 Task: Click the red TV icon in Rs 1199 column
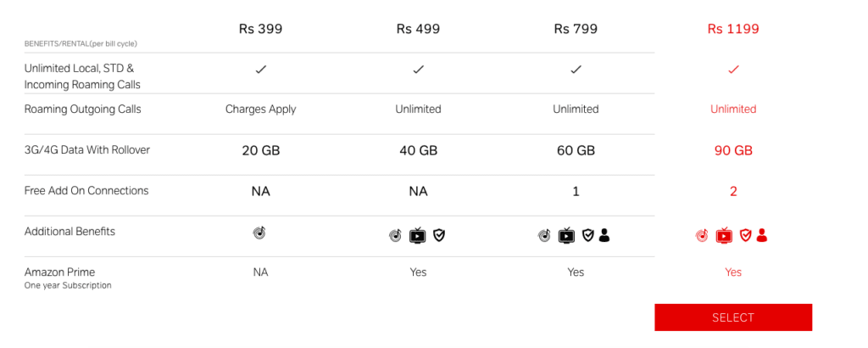tap(724, 235)
